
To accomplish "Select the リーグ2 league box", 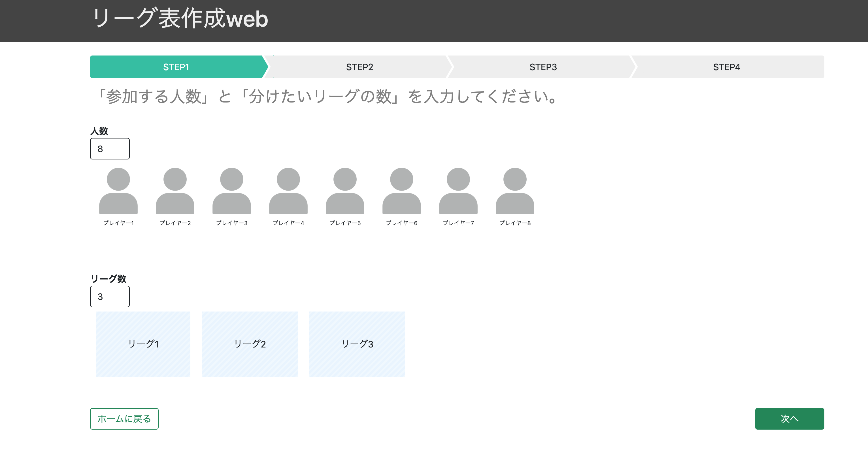I will coord(250,344).
